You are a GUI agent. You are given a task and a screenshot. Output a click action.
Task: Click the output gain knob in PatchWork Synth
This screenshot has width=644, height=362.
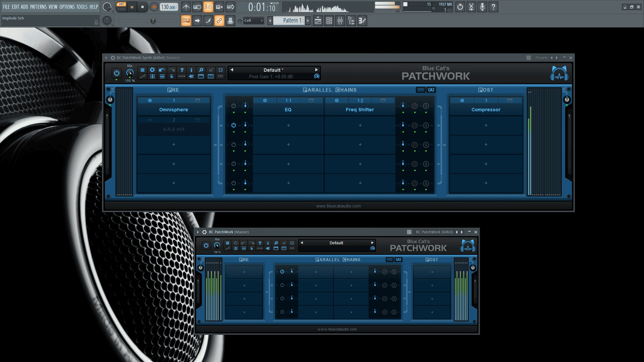567,100
